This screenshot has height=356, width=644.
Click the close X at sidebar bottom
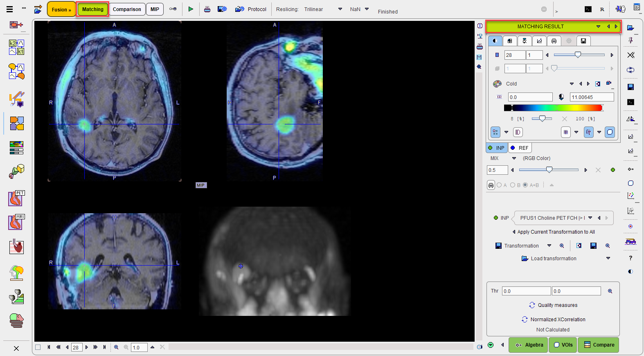pos(16,348)
